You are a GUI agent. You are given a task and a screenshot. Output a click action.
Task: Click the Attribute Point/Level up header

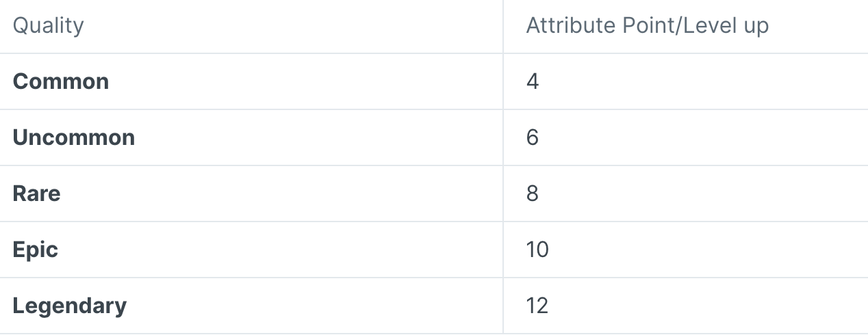[x=647, y=26]
